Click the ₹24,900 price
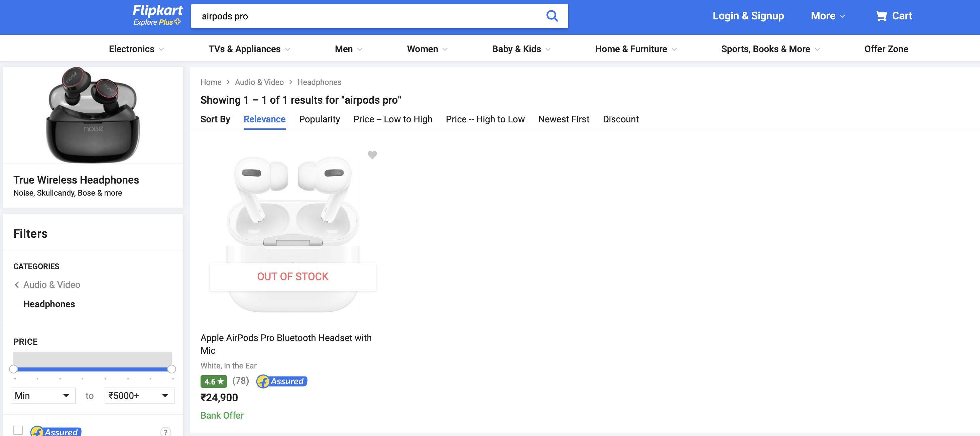 click(219, 398)
